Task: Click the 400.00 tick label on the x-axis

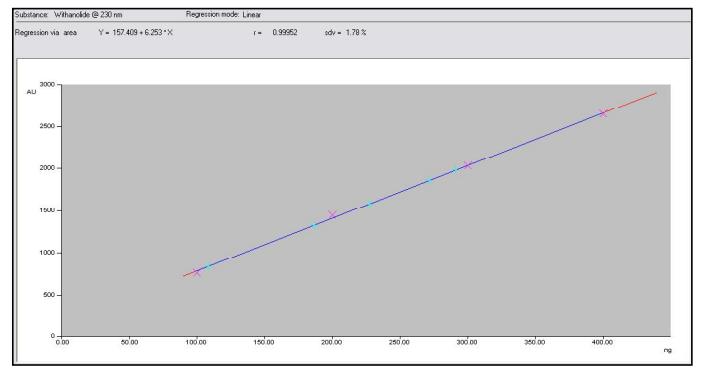Action: coord(602,342)
